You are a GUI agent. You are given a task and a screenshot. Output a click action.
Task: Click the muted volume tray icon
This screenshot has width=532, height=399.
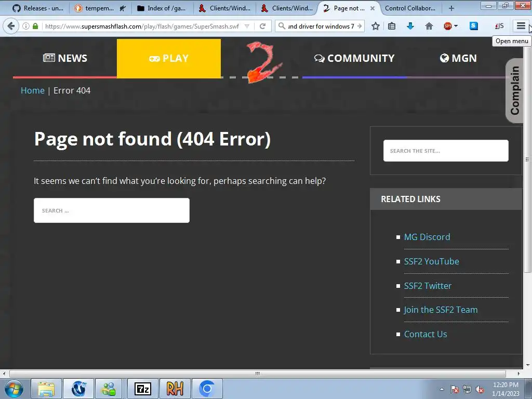(x=480, y=389)
